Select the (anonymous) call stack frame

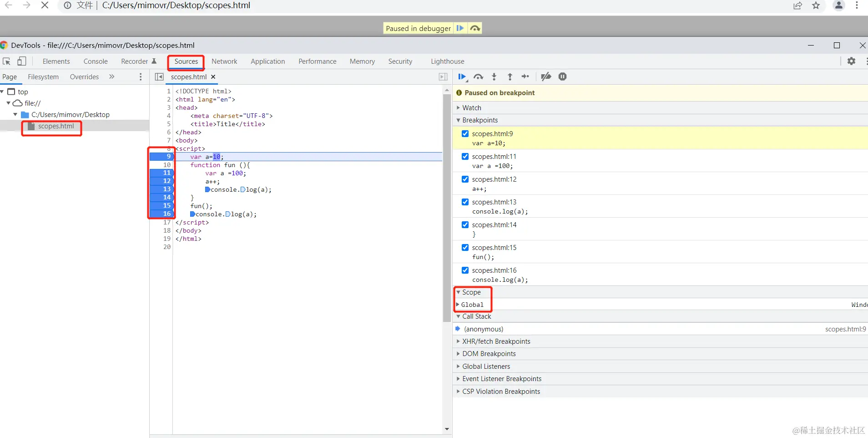click(660, 329)
